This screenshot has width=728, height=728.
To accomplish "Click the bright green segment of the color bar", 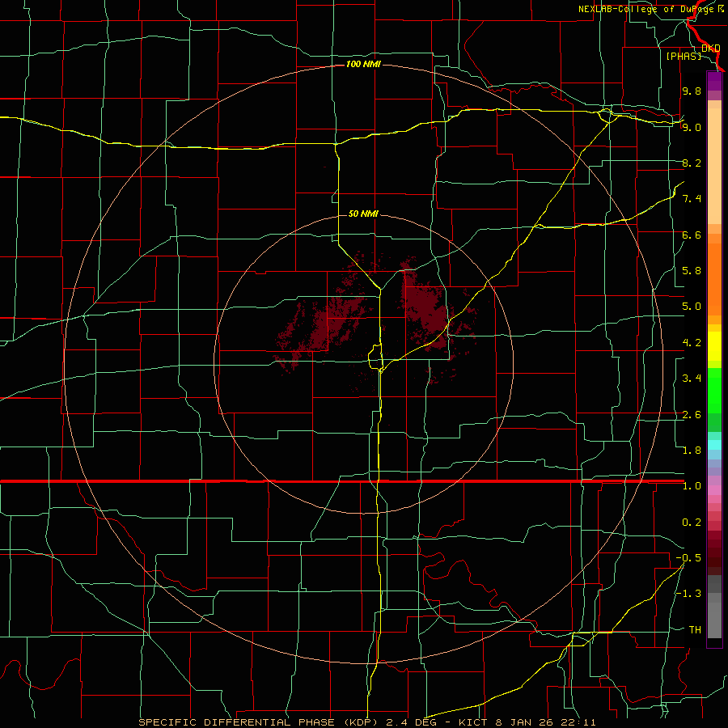I will 714,390.
